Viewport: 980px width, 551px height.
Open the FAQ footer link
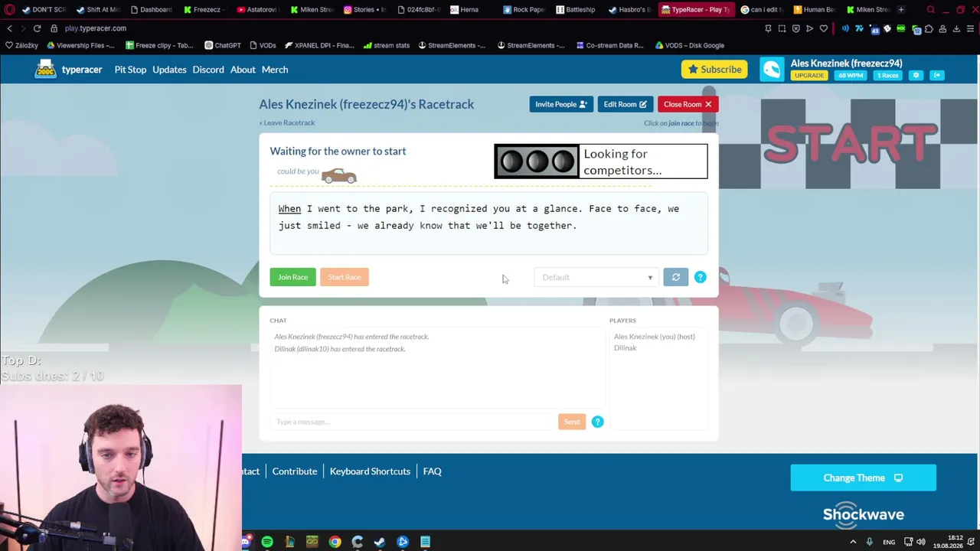(432, 471)
